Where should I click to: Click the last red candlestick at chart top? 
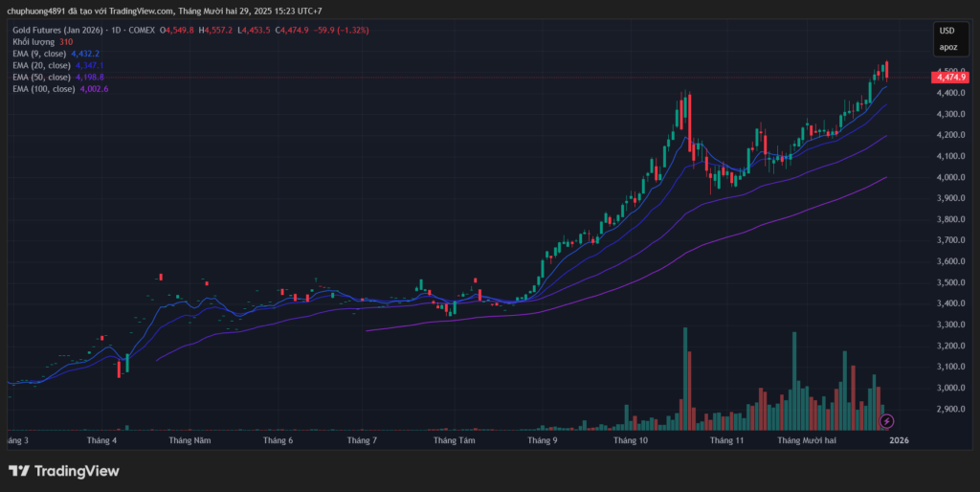pos(886,70)
